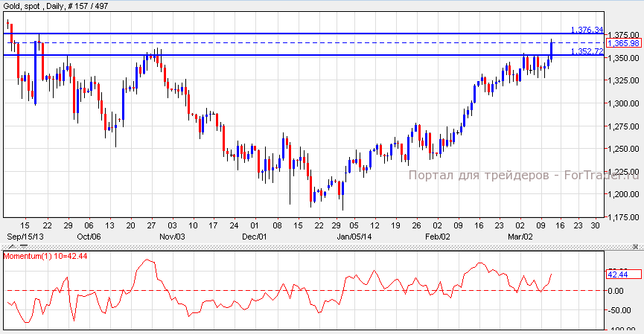Click the momentum value box 42.44
Screen dimensions: 644x334
coord(619,274)
